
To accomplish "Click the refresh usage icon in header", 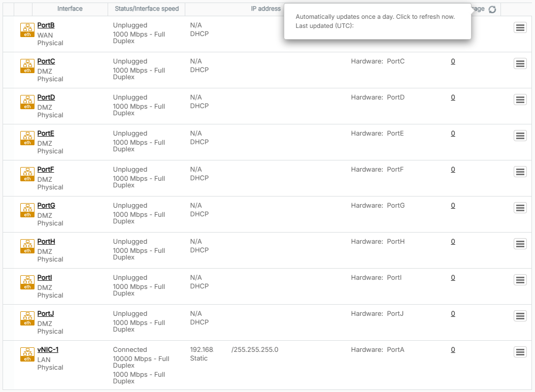I will (x=492, y=10).
